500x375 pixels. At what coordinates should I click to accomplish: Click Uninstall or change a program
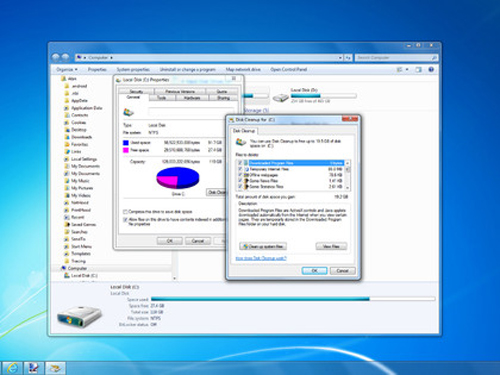click(188, 69)
